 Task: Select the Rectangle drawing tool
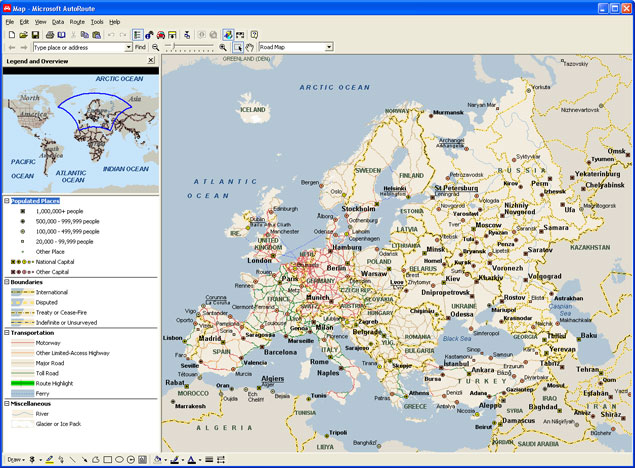(107, 459)
